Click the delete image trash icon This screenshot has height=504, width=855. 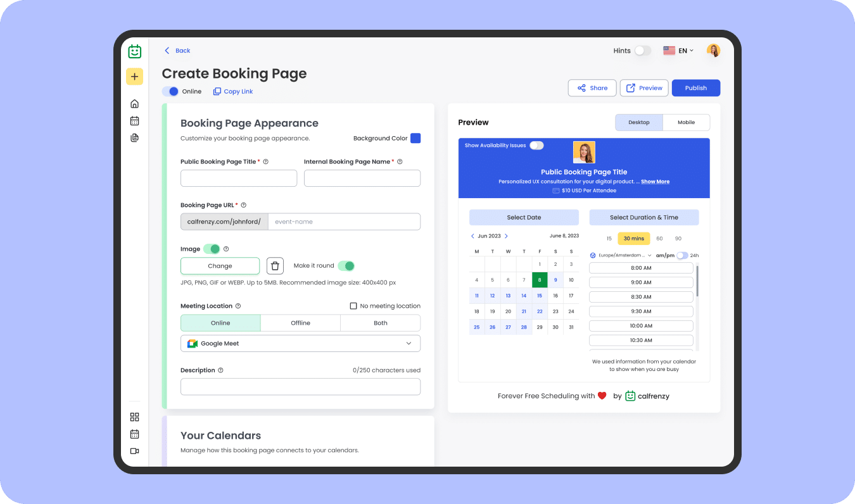pos(275,266)
